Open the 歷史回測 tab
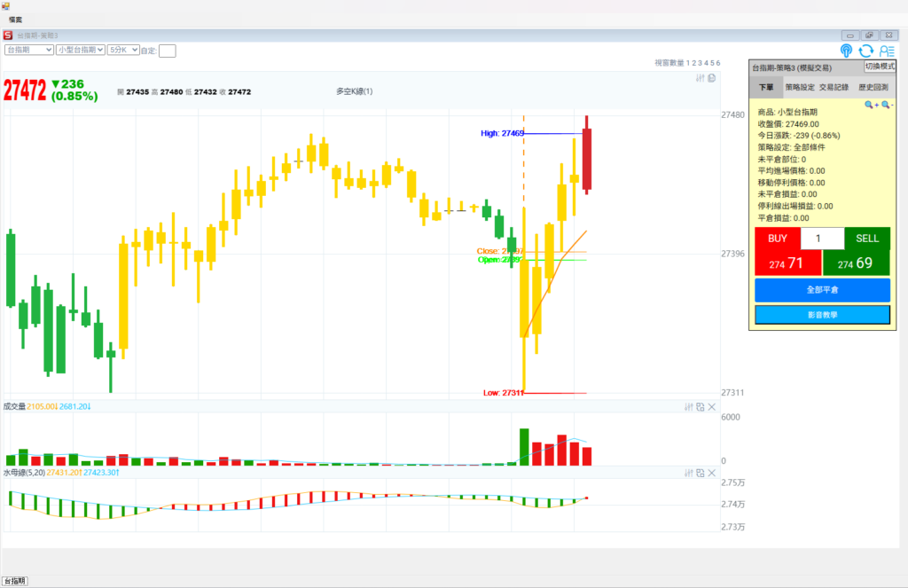The width and height of the screenshot is (908, 588). tap(873, 88)
